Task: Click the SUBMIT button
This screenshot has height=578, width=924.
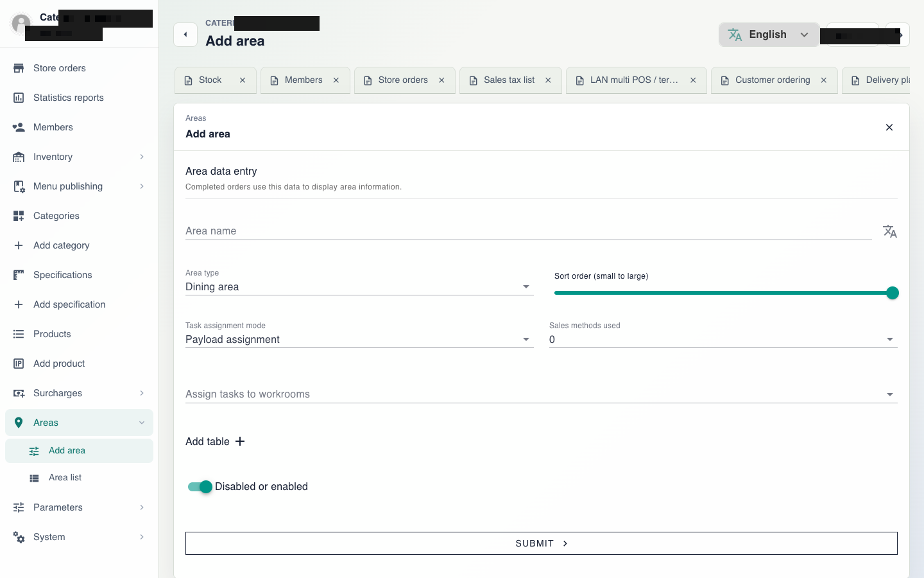Action: coord(542,543)
